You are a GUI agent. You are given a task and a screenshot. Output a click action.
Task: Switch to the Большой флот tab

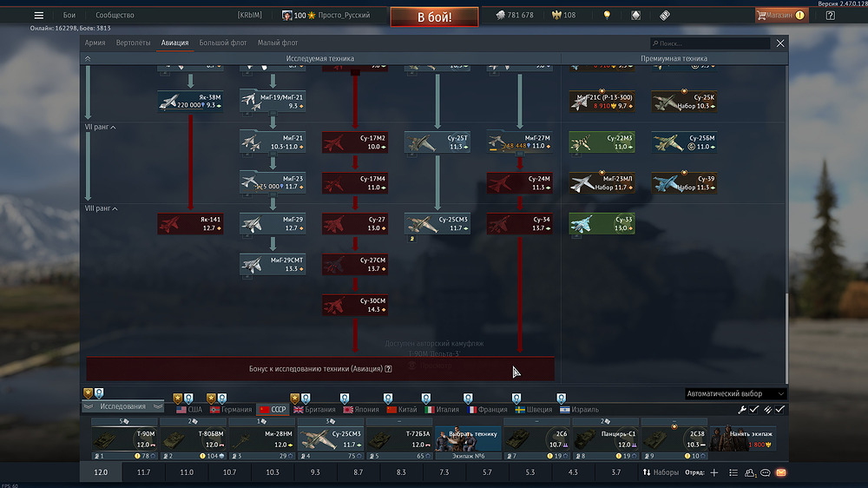click(x=222, y=43)
